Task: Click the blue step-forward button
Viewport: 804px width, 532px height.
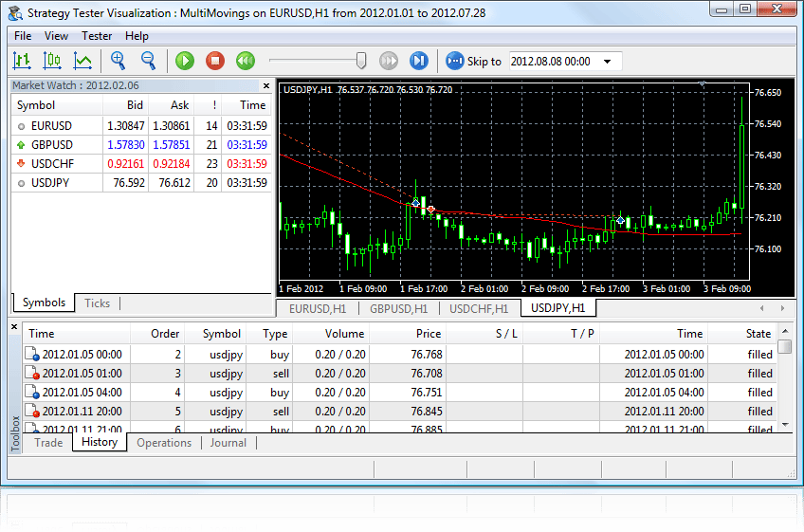Action: [418, 61]
